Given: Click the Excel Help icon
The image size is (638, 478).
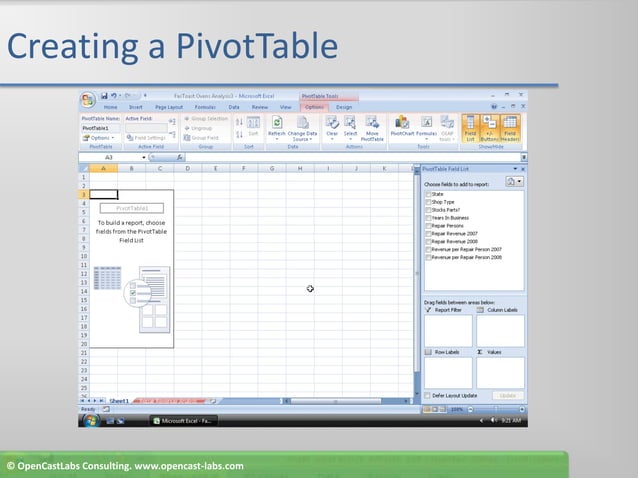Looking at the screenshot, I should (x=494, y=107).
